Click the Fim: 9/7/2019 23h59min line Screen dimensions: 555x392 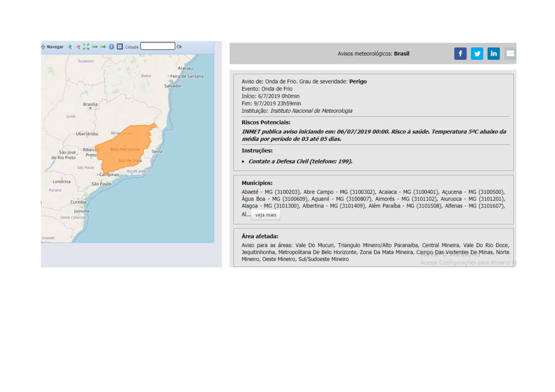[272, 104]
